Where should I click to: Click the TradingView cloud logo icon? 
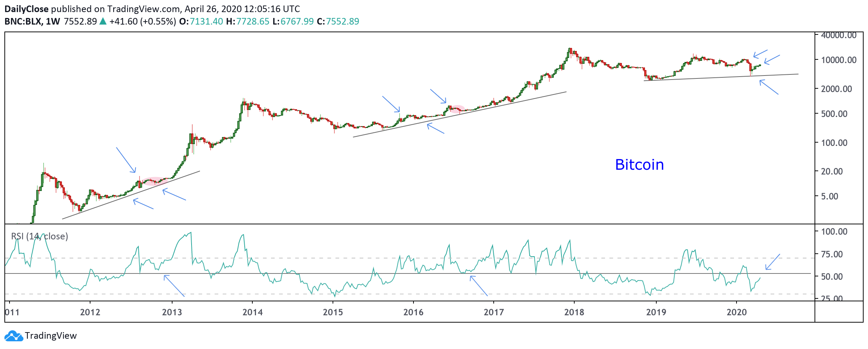14,336
